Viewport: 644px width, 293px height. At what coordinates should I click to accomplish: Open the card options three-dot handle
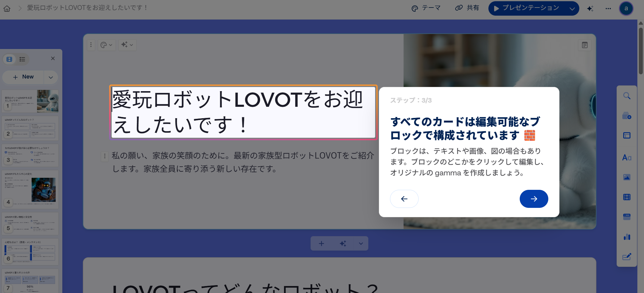click(x=91, y=45)
